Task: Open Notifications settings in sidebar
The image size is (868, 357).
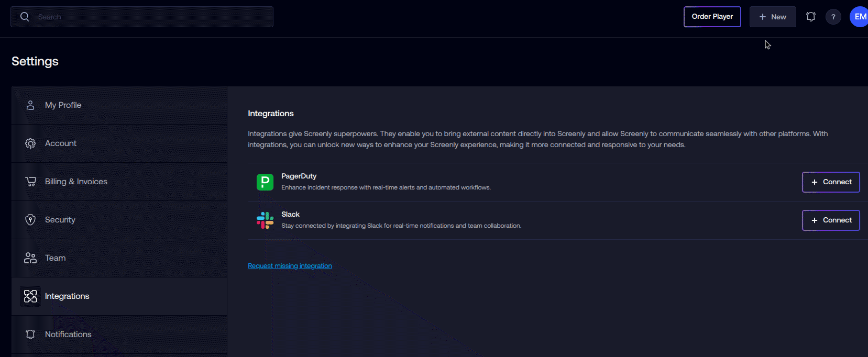Action: [119, 334]
